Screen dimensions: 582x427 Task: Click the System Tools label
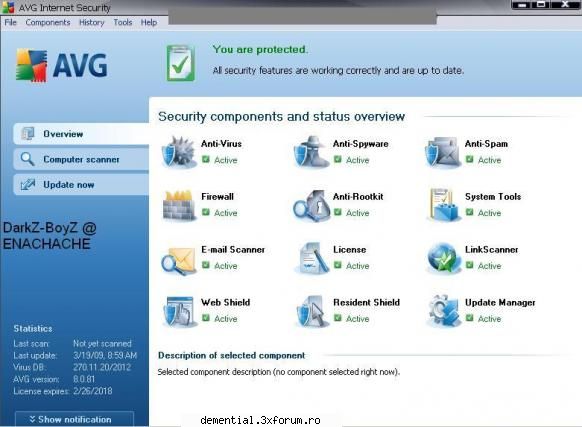(x=493, y=196)
